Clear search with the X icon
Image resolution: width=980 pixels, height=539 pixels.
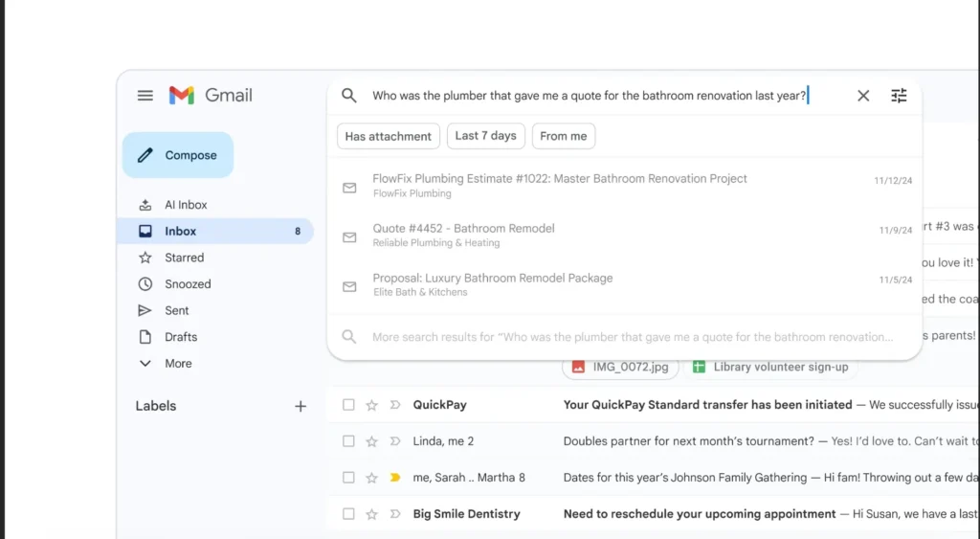(x=863, y=96)
